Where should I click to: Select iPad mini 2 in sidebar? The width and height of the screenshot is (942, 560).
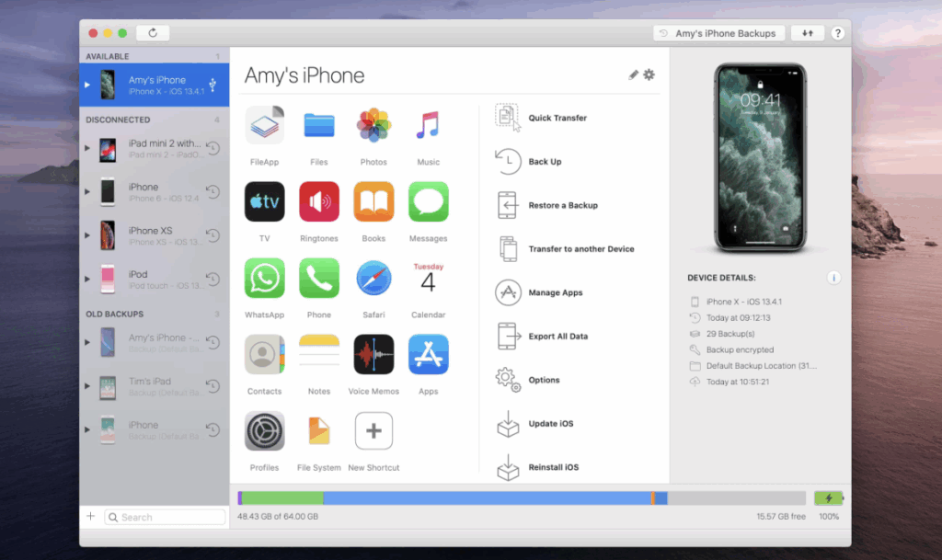coord(155,148)
